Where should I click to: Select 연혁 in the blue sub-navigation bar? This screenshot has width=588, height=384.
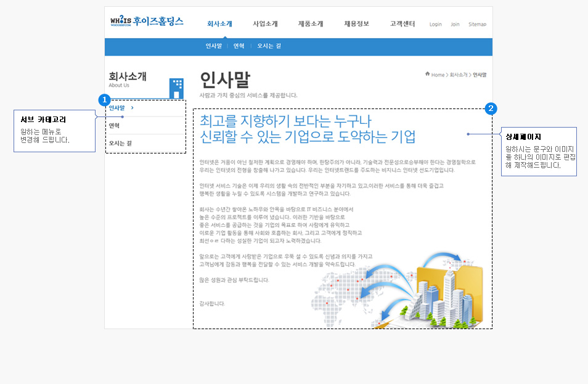239,46
